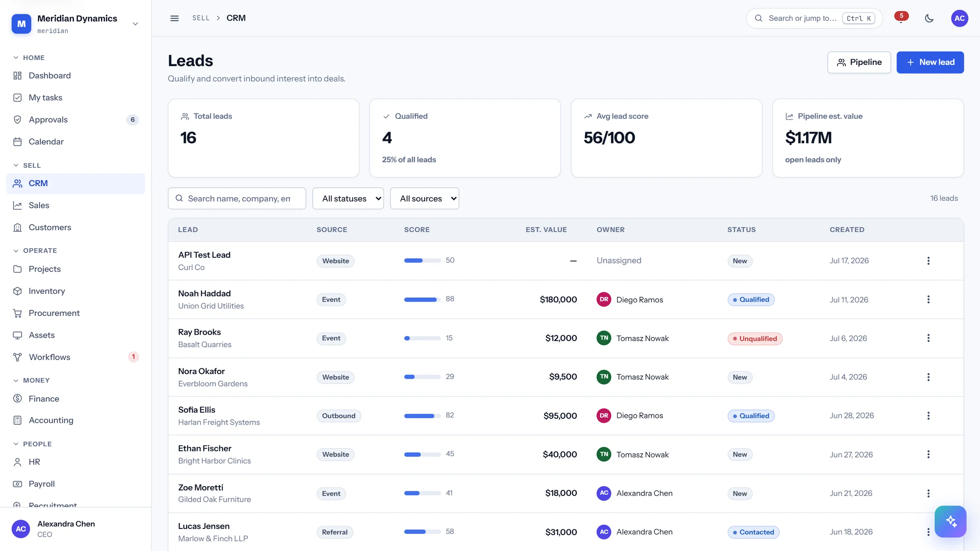The height and width of the screenshot is (551, 980).
Task: Click the Pipeline est. value chart icon
Action: pos(789,116)
